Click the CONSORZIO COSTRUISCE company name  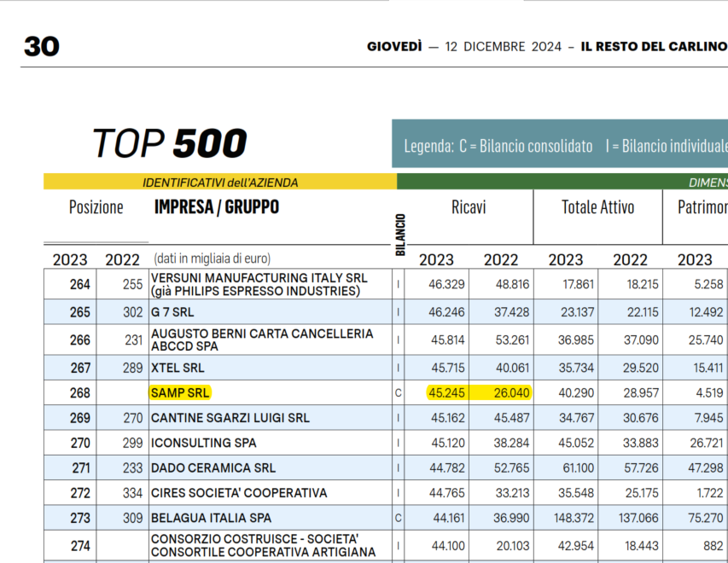click(263, 546)
